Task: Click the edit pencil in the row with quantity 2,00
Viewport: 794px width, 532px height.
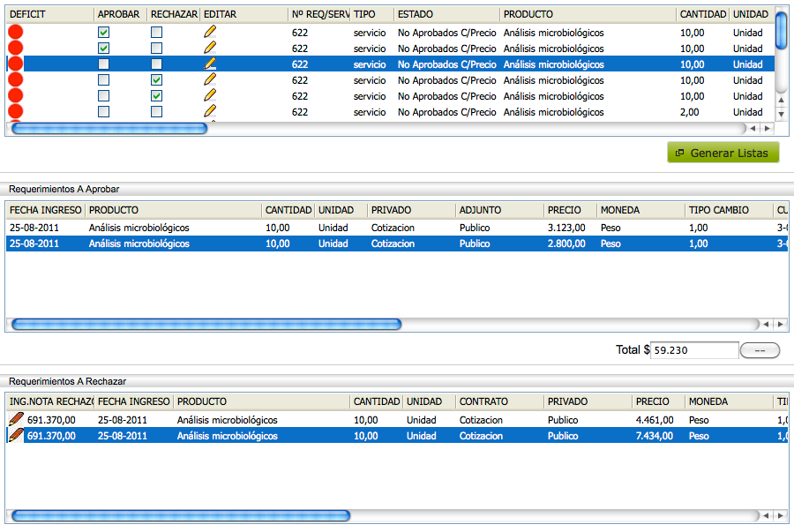Action: click(210, 111)
